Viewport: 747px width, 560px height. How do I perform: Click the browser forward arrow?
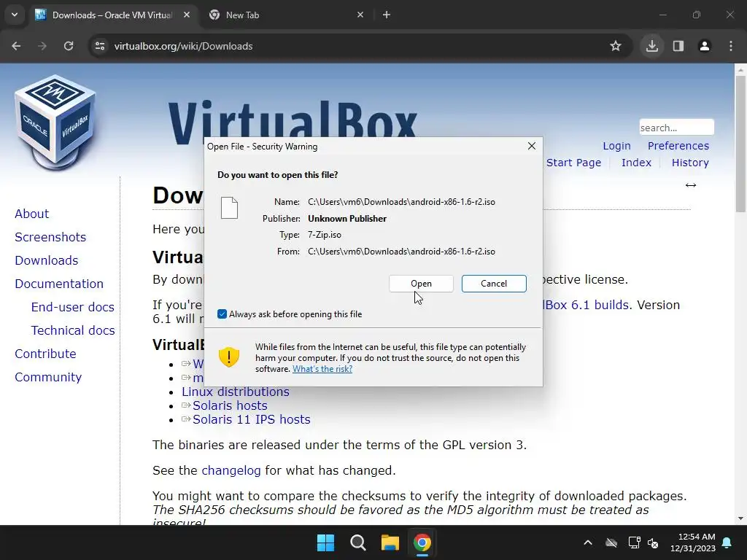coord(42,46)
